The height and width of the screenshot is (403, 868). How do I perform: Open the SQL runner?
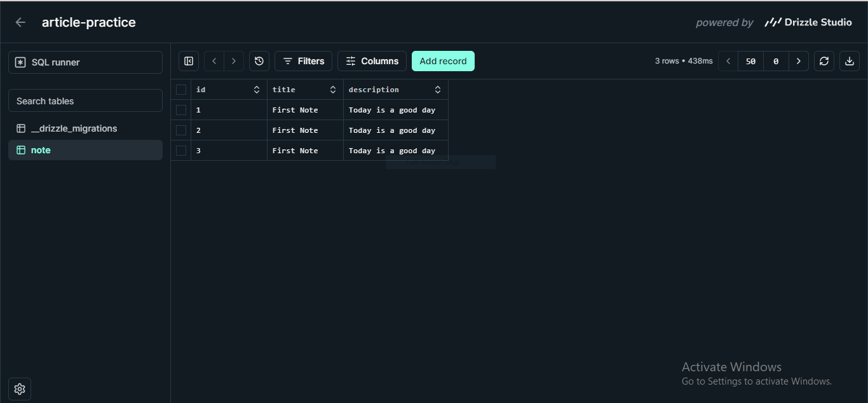(85, 62)
